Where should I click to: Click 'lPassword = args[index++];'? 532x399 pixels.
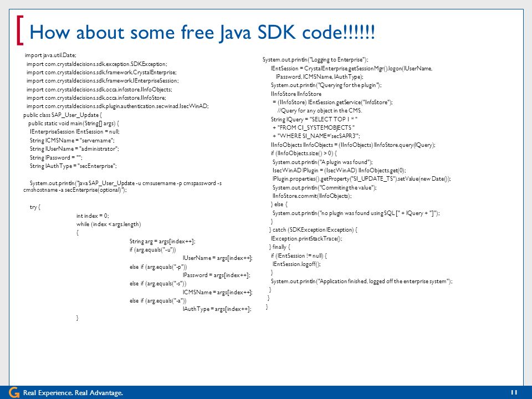(x=217, y=275)
